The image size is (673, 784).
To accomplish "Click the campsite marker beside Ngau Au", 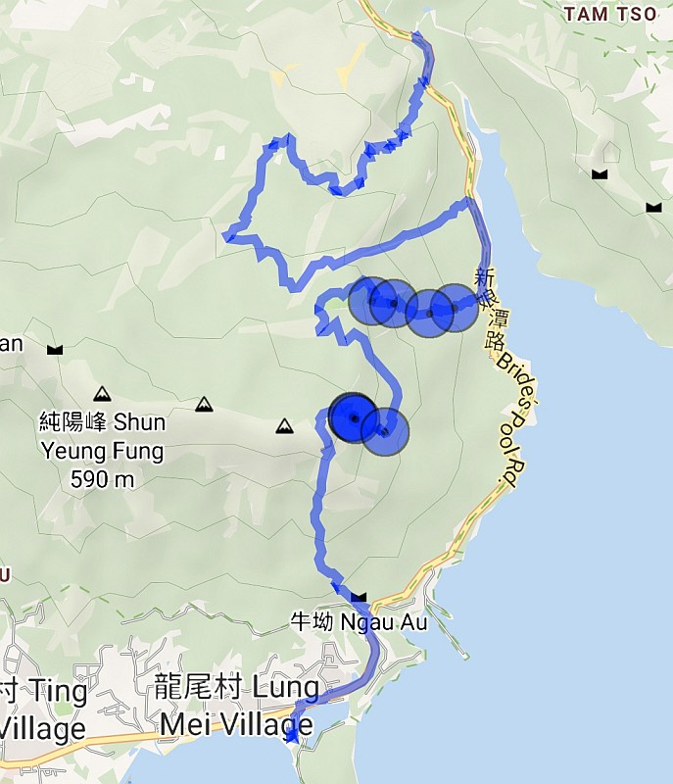I will 359,597.
